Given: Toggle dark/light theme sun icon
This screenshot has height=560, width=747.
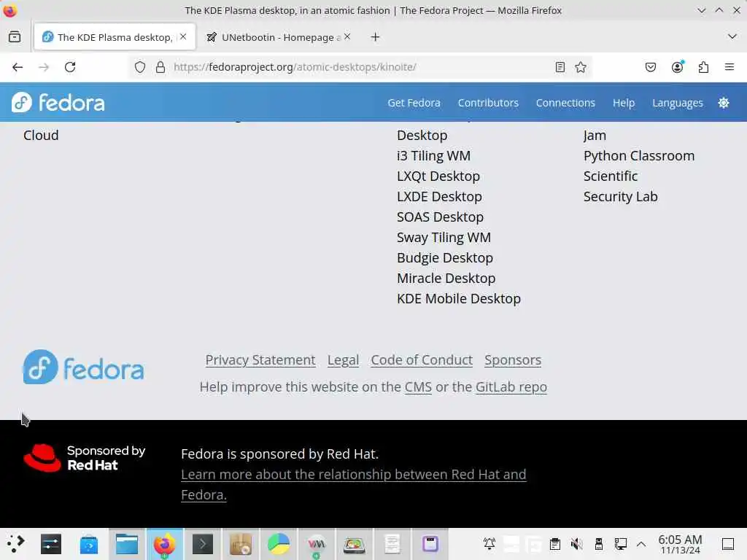Looking at the screenshot, I should click(724, 103).
